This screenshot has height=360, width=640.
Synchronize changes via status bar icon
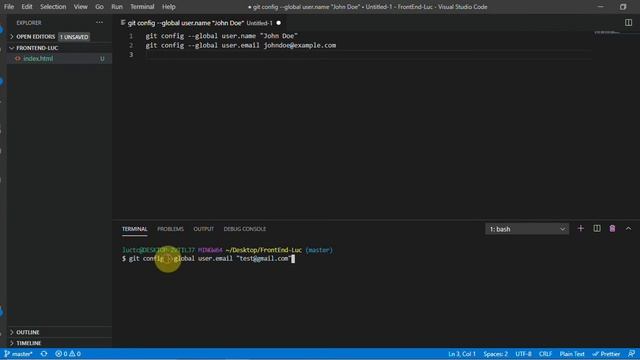(x=44, y=354)
